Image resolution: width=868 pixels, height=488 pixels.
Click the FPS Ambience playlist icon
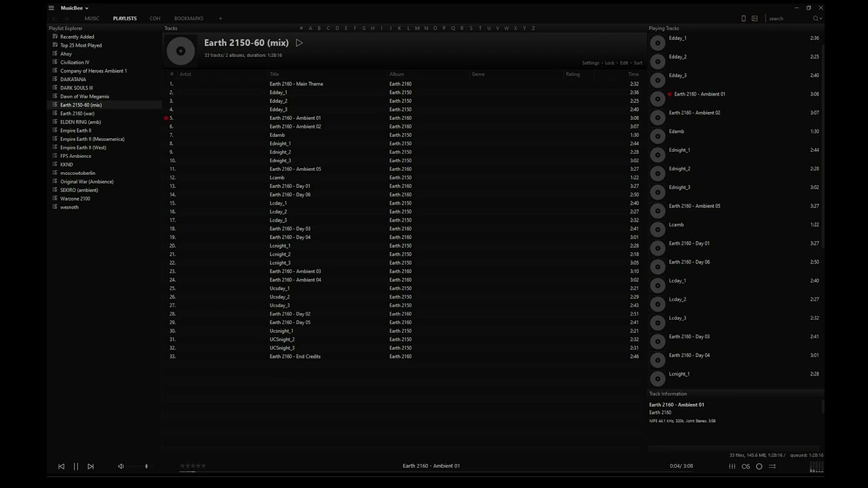coord(54,156)
